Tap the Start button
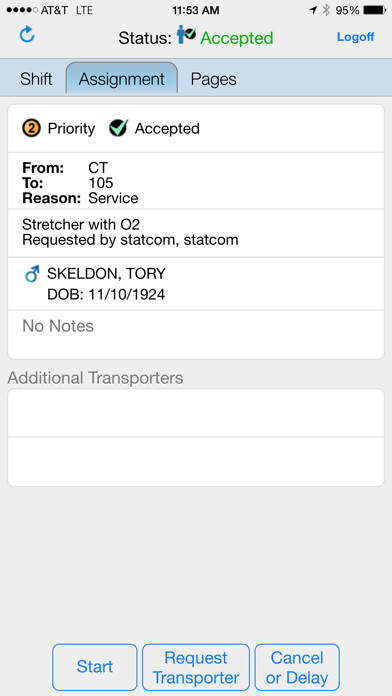The image size is (392, 696). (95, 667)
